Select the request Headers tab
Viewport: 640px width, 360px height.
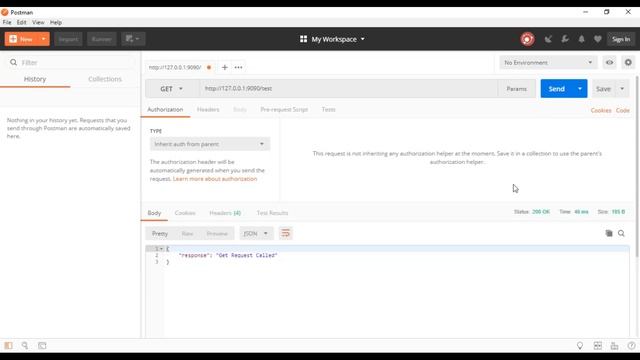[208, 109]
